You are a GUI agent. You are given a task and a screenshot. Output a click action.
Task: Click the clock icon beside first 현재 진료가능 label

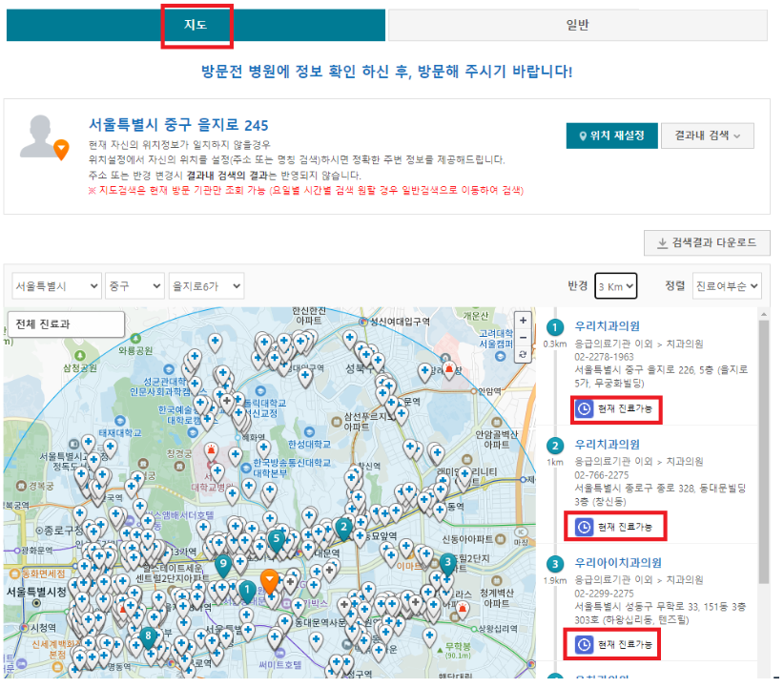coord(585,408)
